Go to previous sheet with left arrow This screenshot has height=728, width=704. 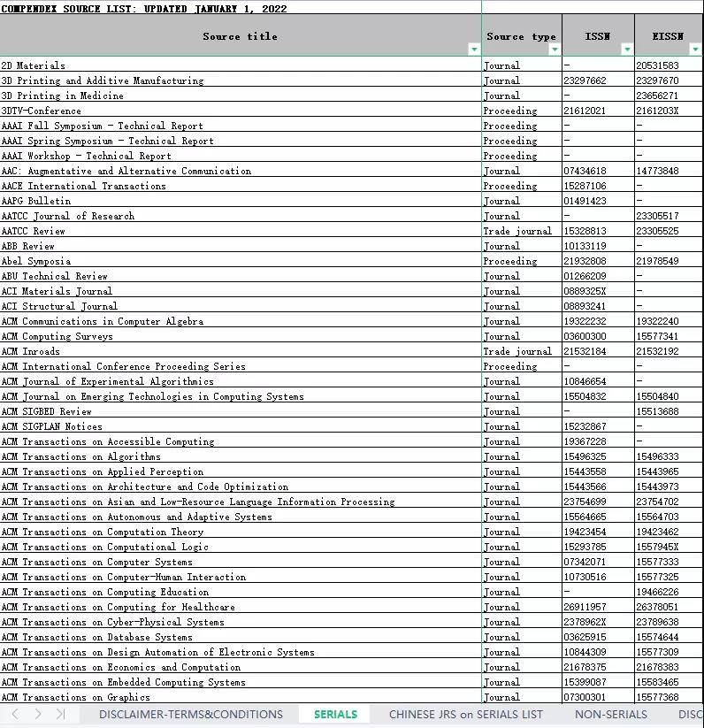pyautogui.click(x=15, y=714)
